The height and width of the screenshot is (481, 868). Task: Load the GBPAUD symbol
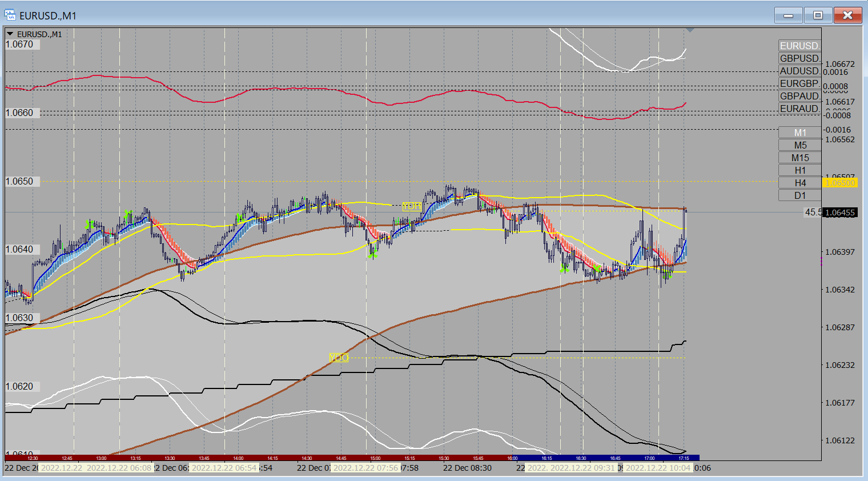tap(799, 96)
